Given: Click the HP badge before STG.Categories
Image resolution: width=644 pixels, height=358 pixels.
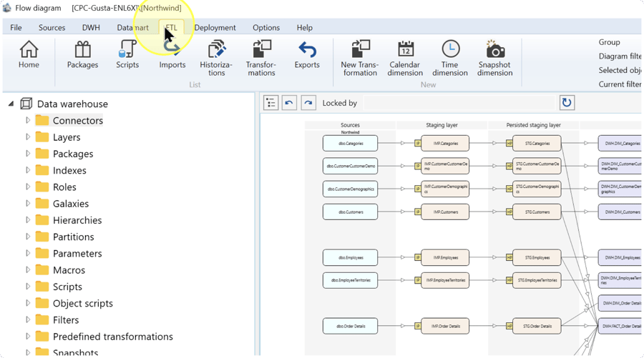Looking at the screenshot, I should [509, 143].
